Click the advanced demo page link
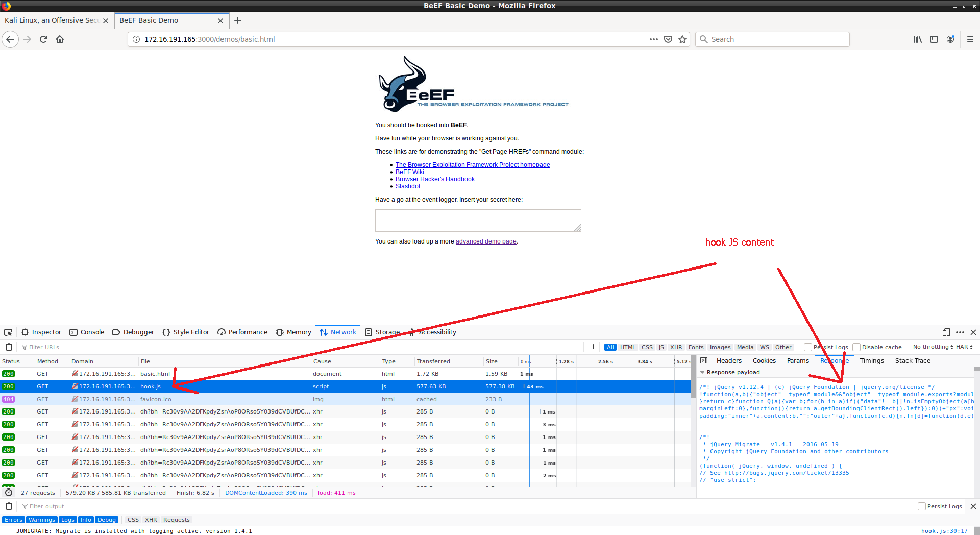Image resolution: width=980 pixels, height=535 pixels. pos(485,241)
